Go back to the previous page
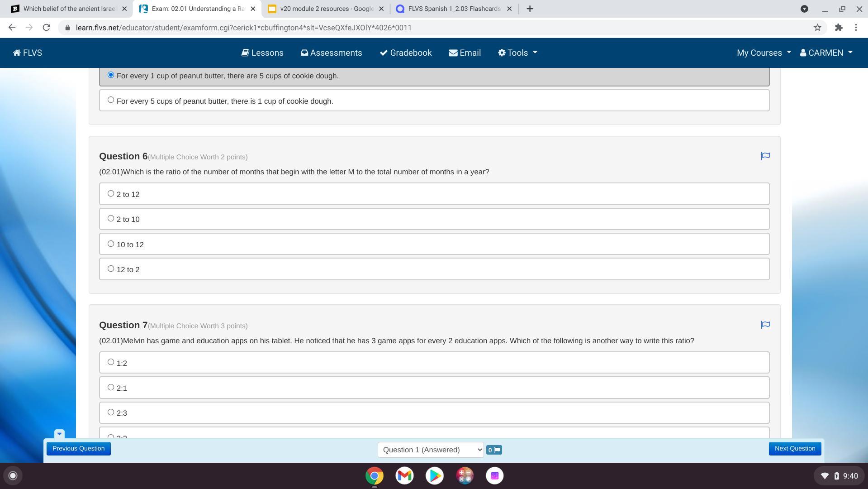This screenshot has height=489, width=868. tap(12, 28)
